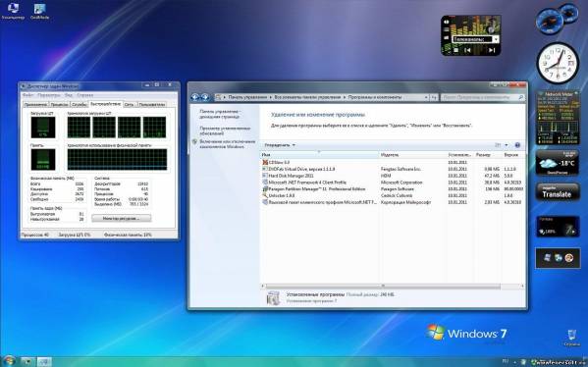Switch to Пользователи tab in Task Manager
The height and width of the screenshot is (367, 588).
152,105
